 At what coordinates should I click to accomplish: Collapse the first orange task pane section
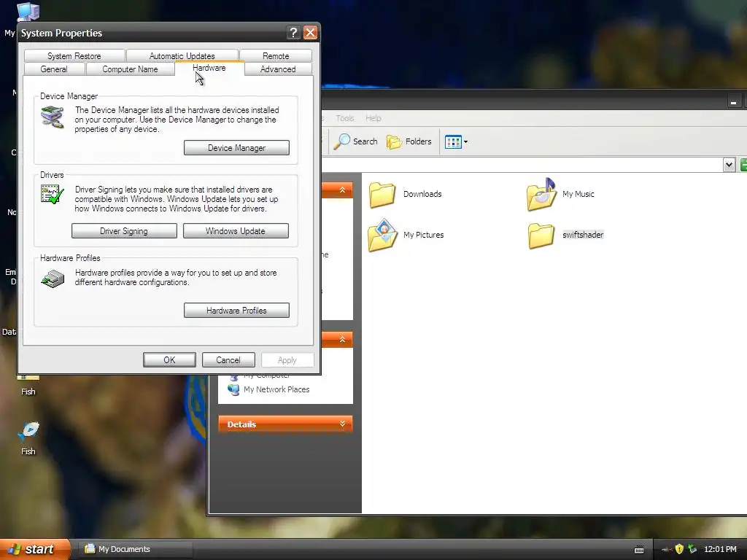[342, 190]
